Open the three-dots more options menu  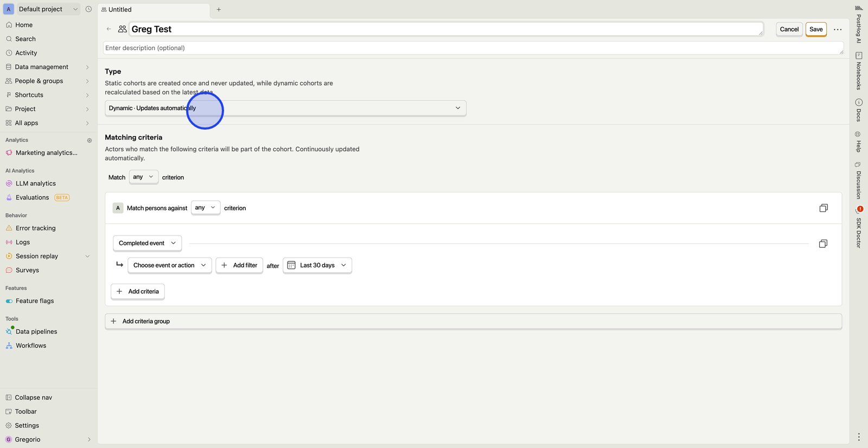point(838,29)
